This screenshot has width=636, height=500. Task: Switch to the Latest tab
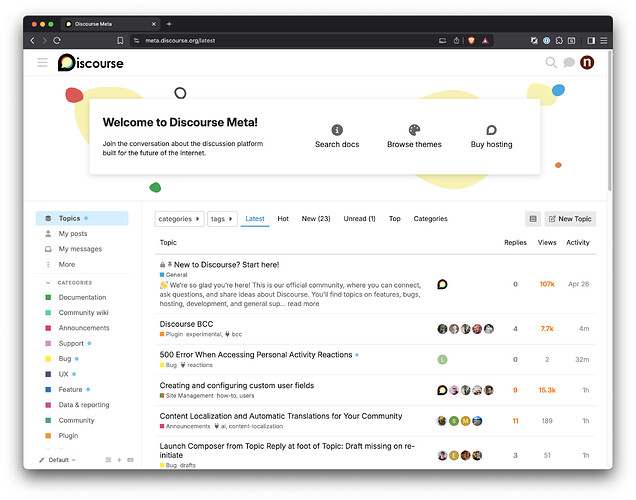pyautogui.click(x=255, y=219)
